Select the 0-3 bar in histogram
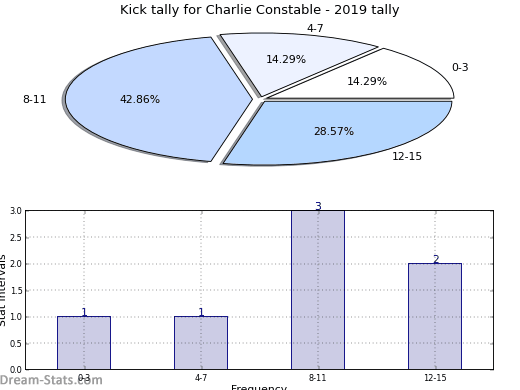This screenshot has height=390, width=520. (84, 343)
